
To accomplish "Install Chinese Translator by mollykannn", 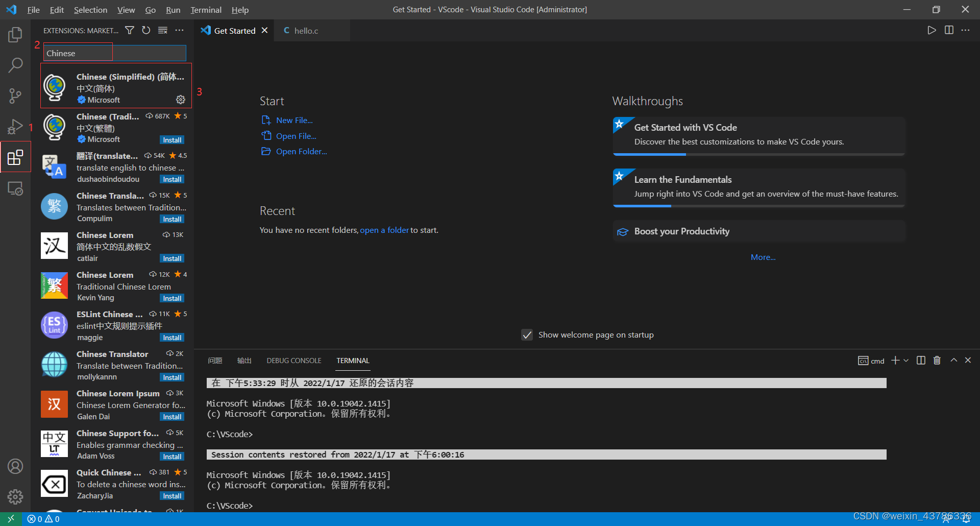I will 172,377.
